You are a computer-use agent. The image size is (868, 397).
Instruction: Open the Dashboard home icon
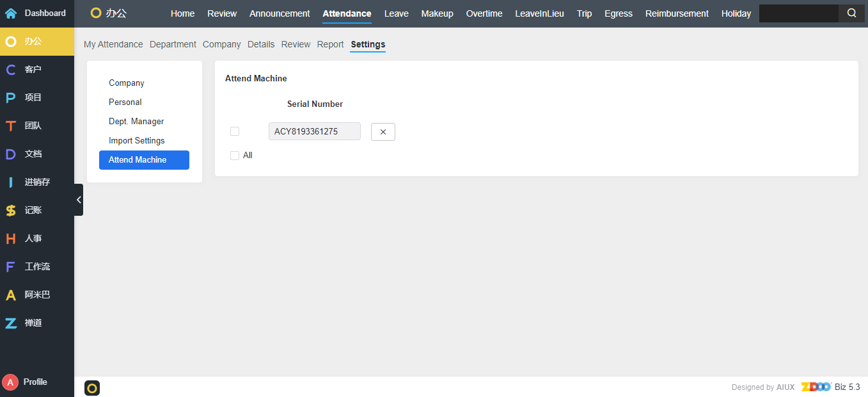(11, 13)
